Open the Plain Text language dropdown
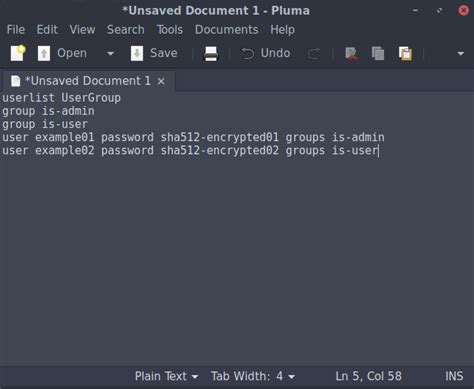Screen dimensions: 474x389 (166, 376)
